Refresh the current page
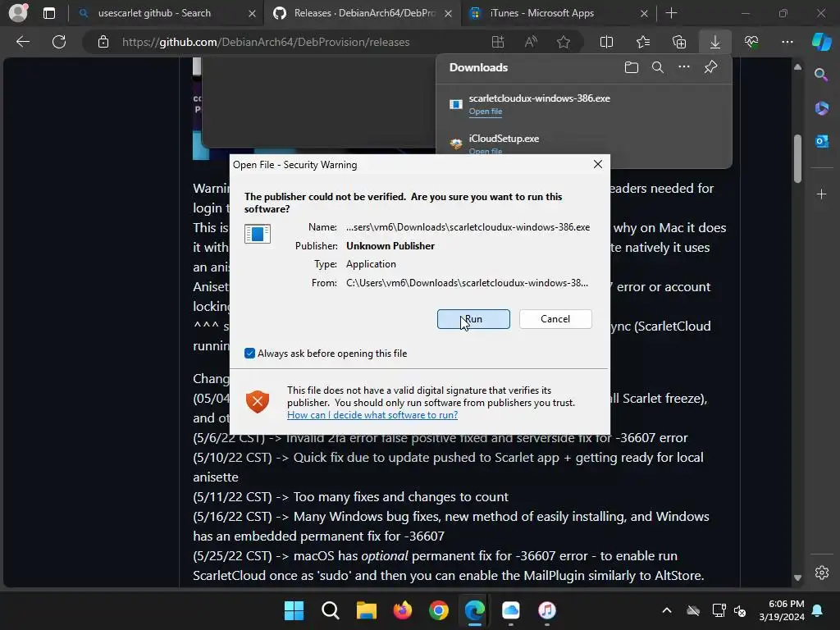 [59, 42]
